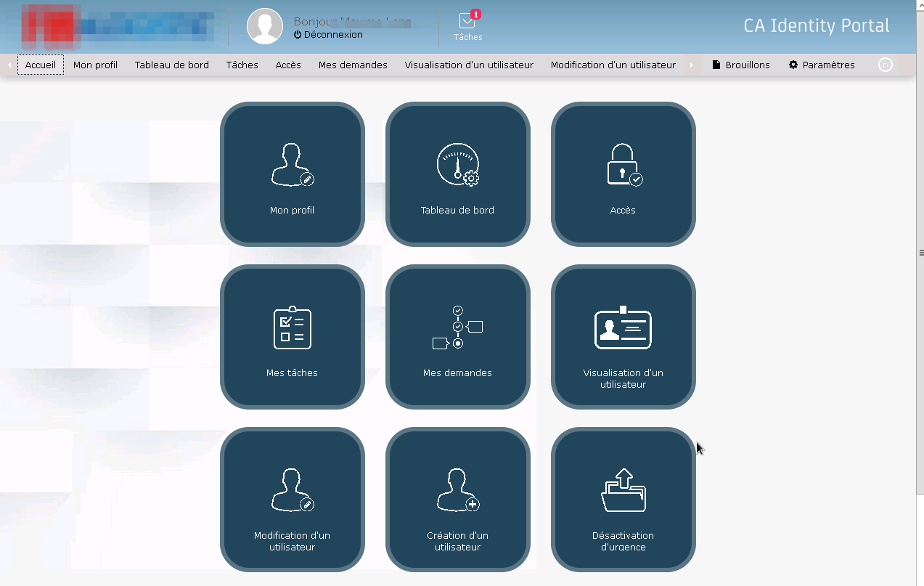
Task: Select Tableau de bord in the menu bar
Action: pyautogui.click(x=172, y=65)
